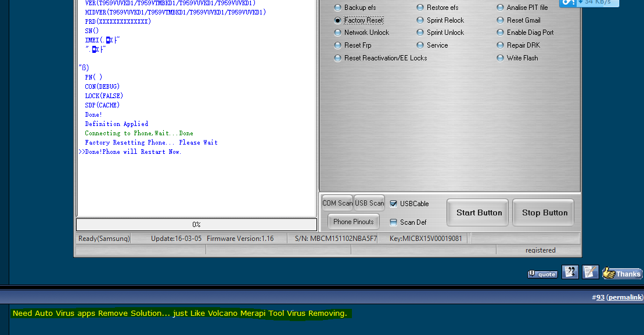Click the 'PN( )' log line
This screenshot has height=335, width=644.
93,77
